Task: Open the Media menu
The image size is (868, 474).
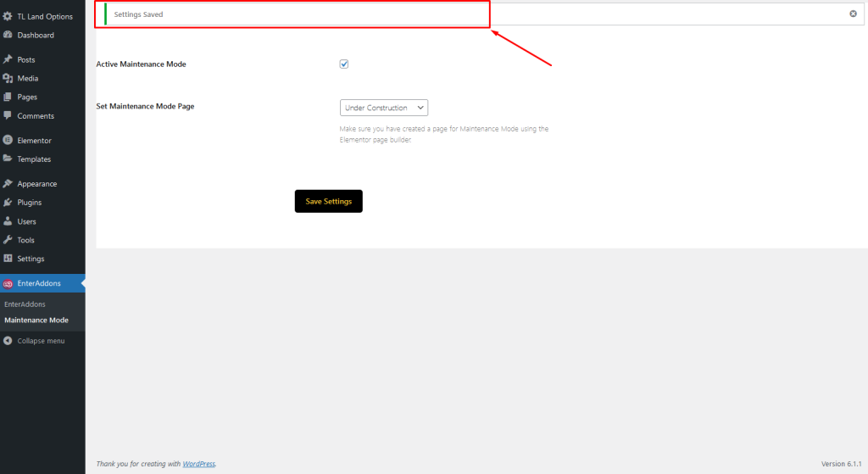Action: (28, 78)
